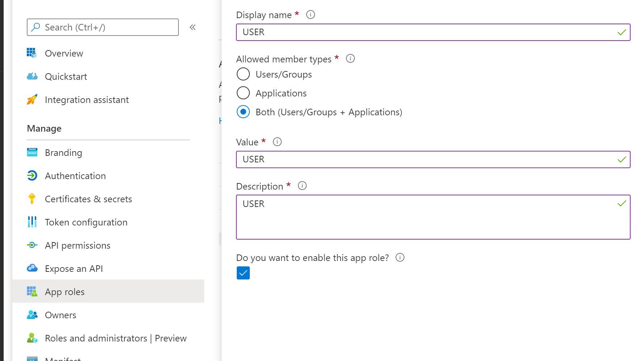Open the Authentication menu item

pyautogui.click(x=75, y=176)
